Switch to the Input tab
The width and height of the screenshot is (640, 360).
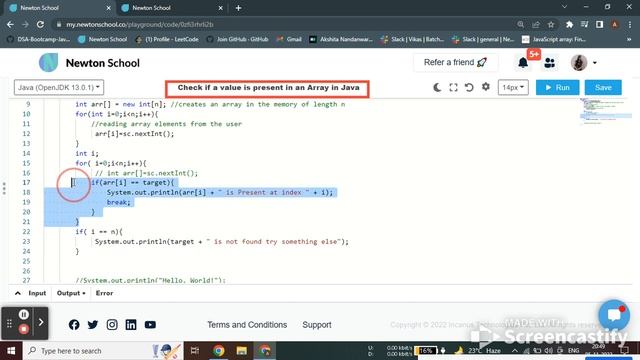click(x=37, y=293)
